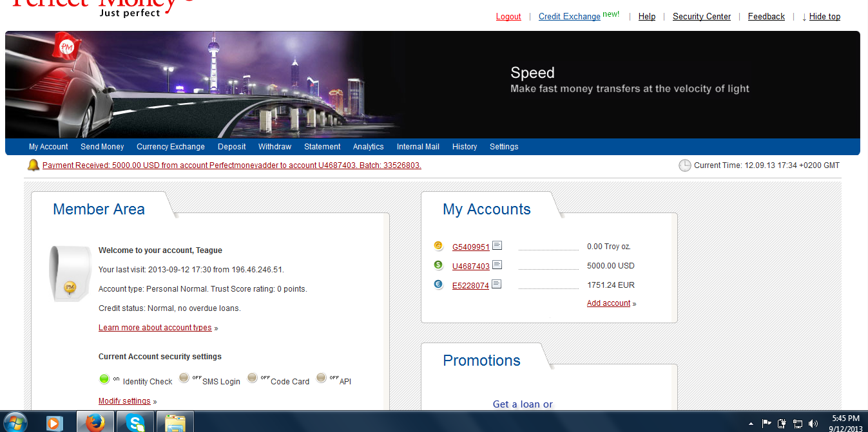The height and width of the screenshot is (432, 868).
Task: Click the network tray icon
Action: click(x=798, y=424)
